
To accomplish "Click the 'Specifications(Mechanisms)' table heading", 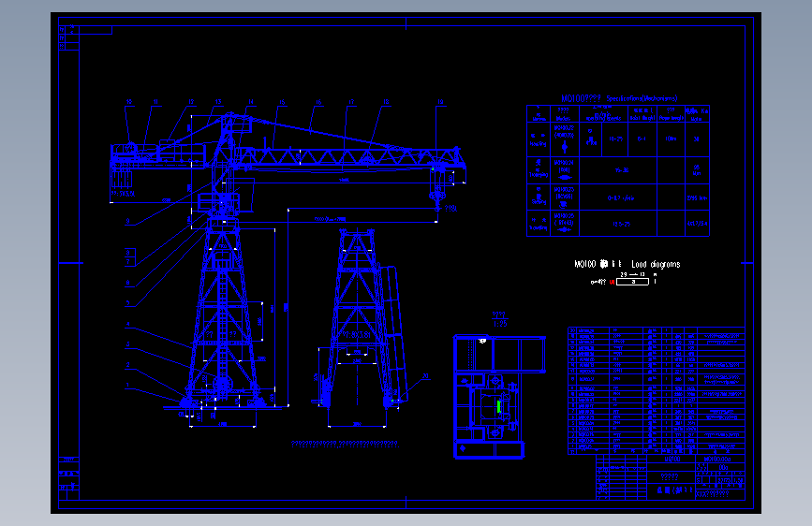I will (x=642, y=98).
